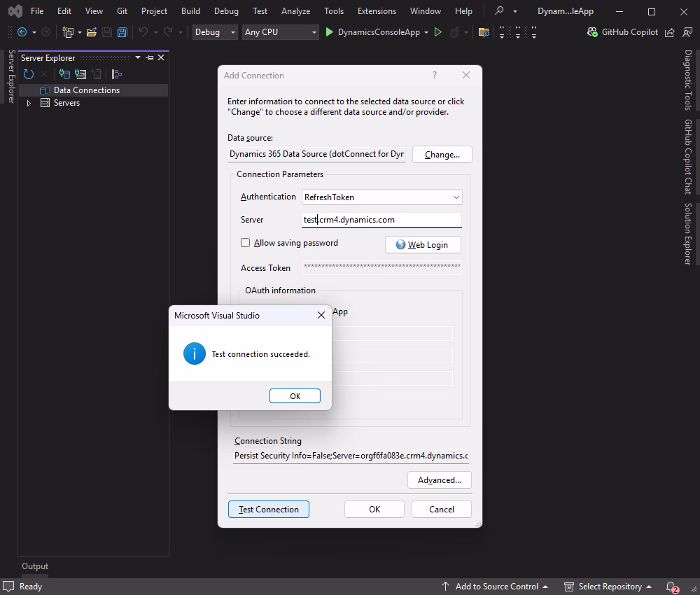Open the Output panel tab
This screenshot has height=595, width=700.
click(x=35, y=566)
